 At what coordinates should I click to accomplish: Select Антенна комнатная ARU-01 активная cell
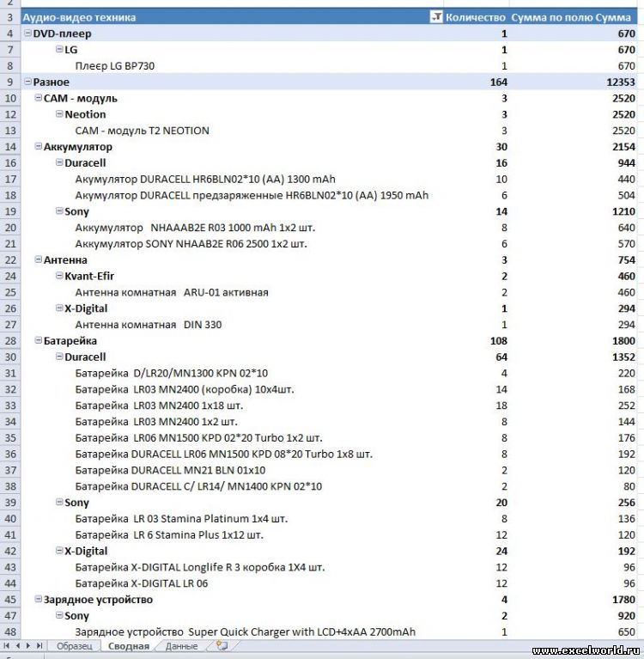(x=172, y=292)
